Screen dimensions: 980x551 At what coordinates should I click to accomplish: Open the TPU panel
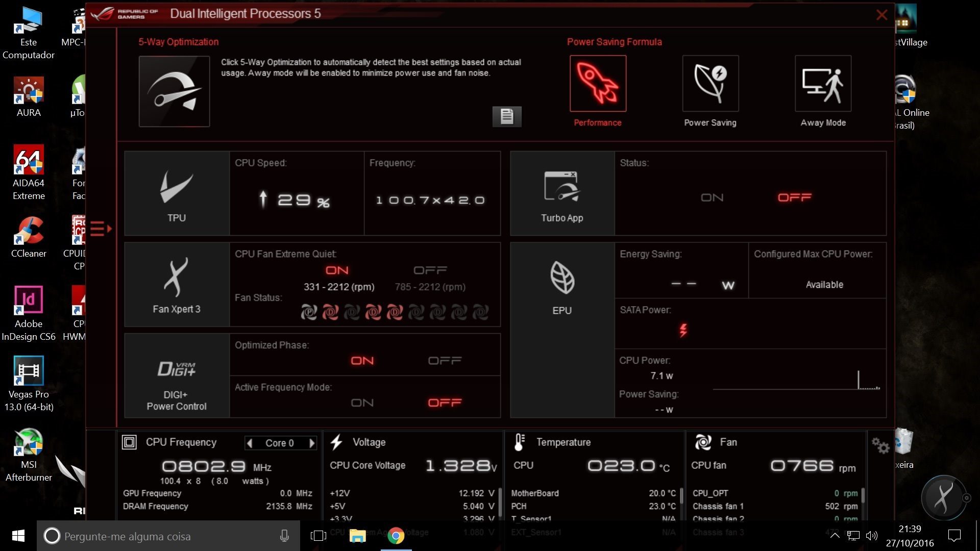pyautogui.click(x=177, y=193)
